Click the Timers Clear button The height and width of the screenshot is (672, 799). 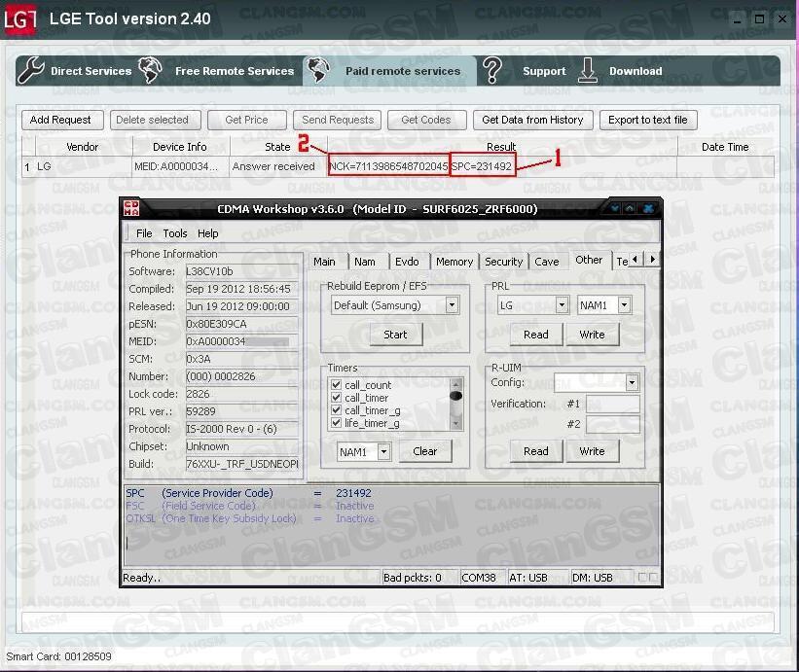pyautogui.click(x=425, y=451)
